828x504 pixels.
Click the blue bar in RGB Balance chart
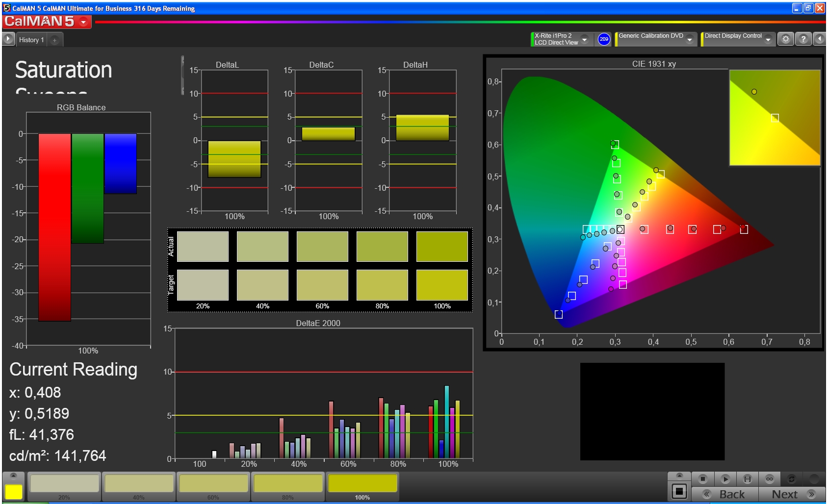tap(121, 164)
